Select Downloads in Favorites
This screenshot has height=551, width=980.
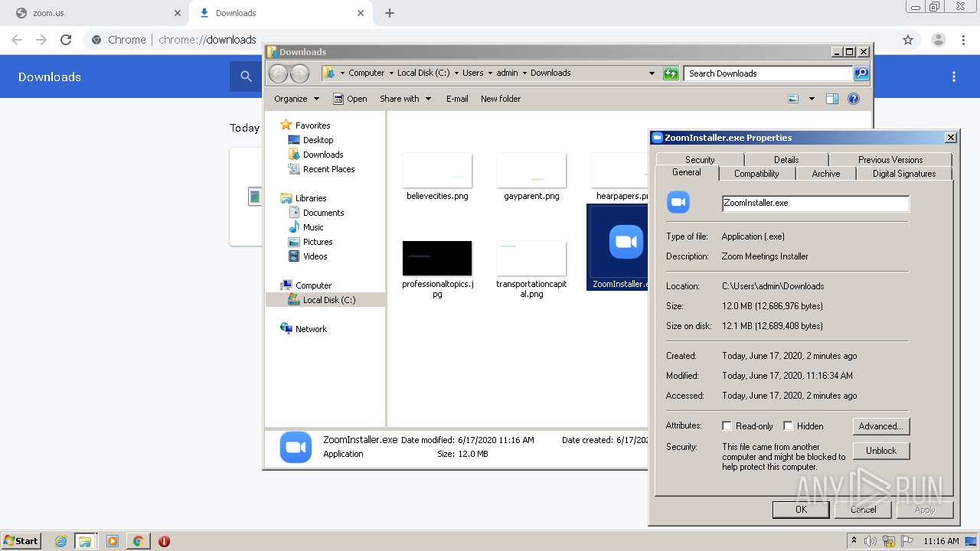tap(322, 155)
